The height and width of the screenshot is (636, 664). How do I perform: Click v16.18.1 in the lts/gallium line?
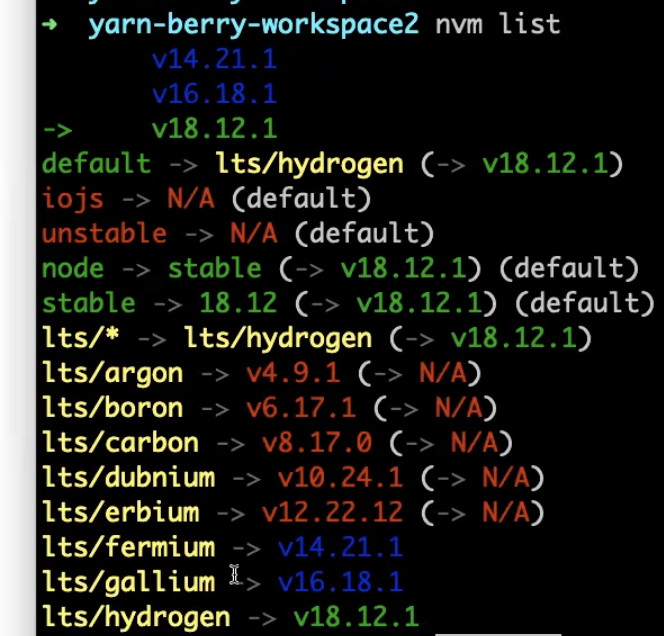tap(340, 581)
